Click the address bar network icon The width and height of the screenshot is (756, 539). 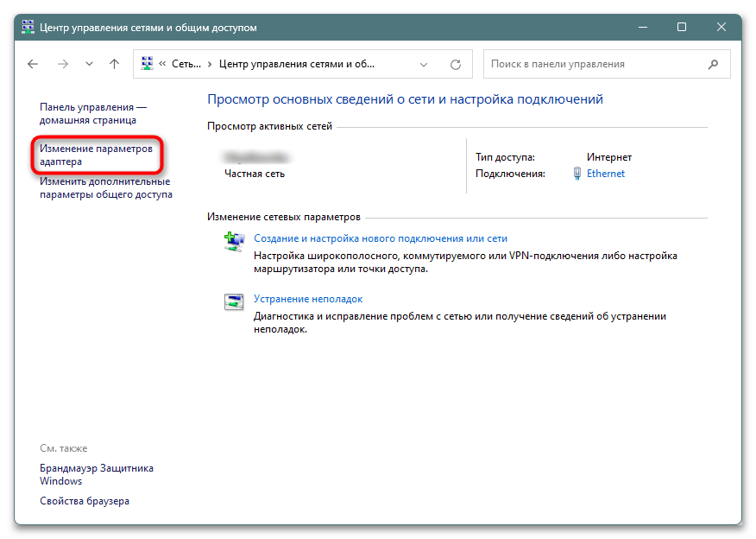click(x=147, y=63)
